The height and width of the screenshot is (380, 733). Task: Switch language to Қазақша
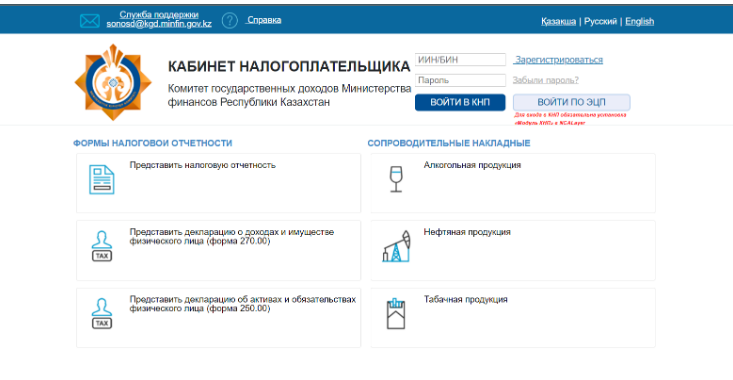[558, 22]
